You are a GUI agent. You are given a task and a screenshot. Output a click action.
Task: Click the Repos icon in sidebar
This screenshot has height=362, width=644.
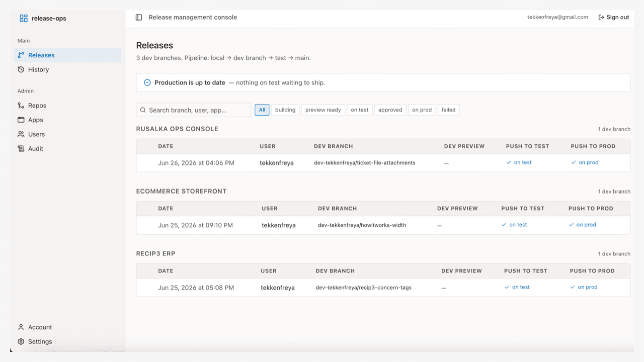pyautogui.click(x=21, y=106)
